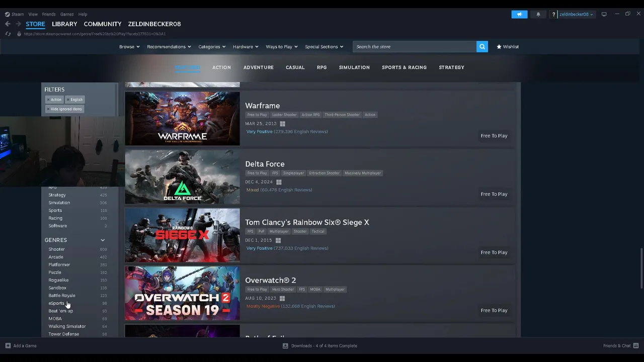Collapse the Genres filter section

point(103,240)
